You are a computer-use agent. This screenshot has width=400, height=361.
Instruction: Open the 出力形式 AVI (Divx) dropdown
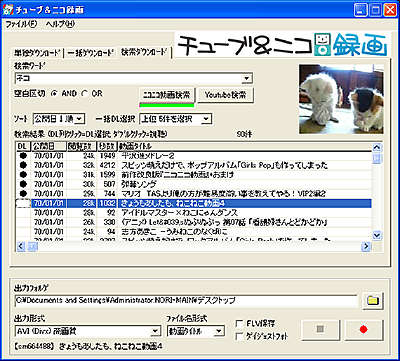coord(156,331)
